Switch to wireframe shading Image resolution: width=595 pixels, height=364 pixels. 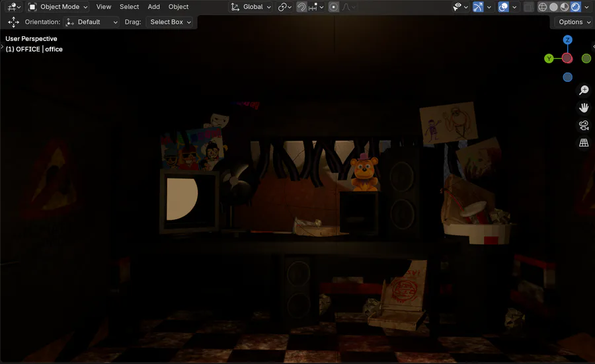[543, 7]
